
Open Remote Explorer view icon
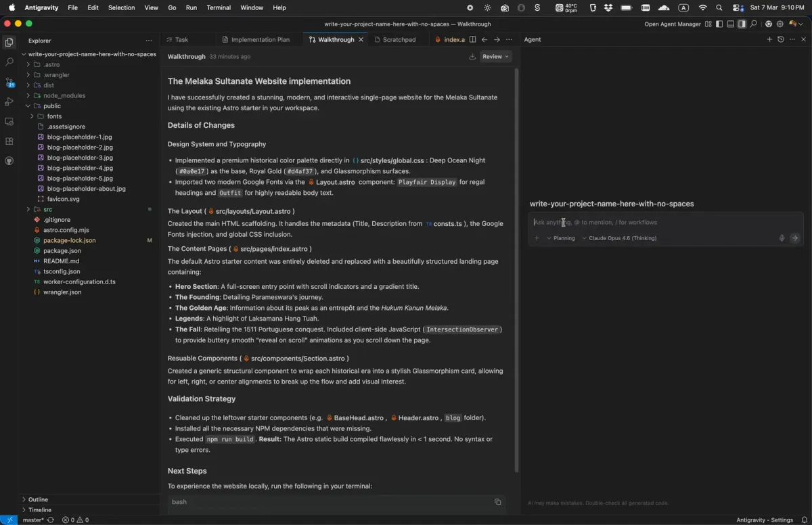click(x=9, y=122)
